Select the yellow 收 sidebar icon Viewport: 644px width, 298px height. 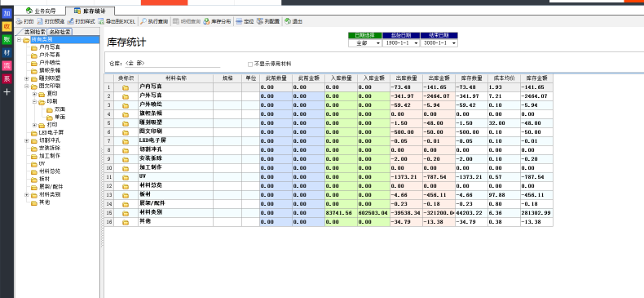(7, 27)
